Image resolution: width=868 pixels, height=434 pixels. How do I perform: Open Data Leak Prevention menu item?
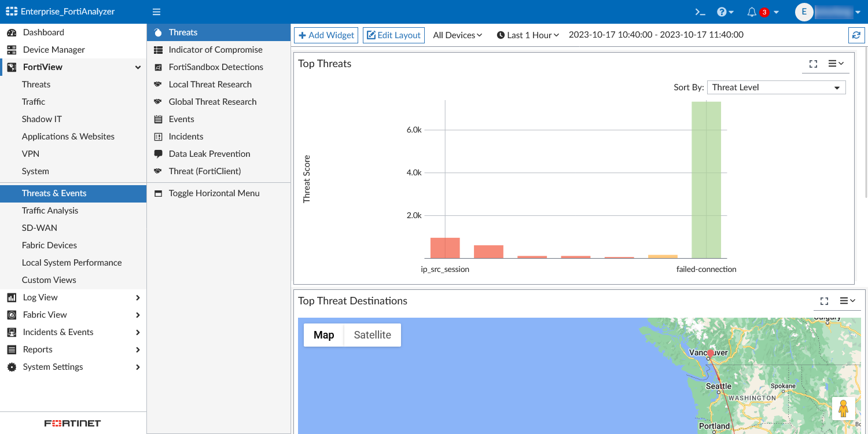click(x=219, y=154)
